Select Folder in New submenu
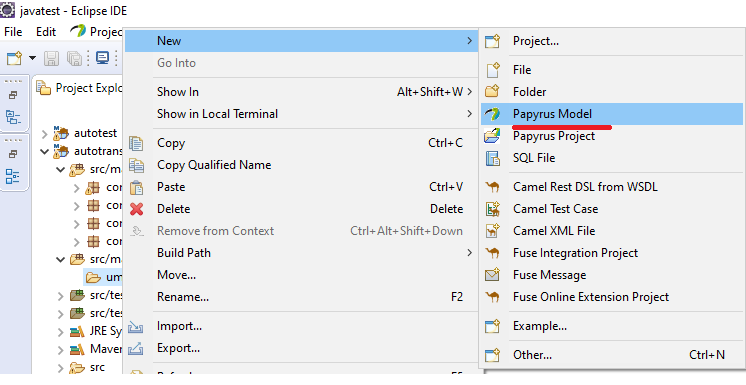The width and height of the screenshot is (746, 385). (x=612, y=92)
